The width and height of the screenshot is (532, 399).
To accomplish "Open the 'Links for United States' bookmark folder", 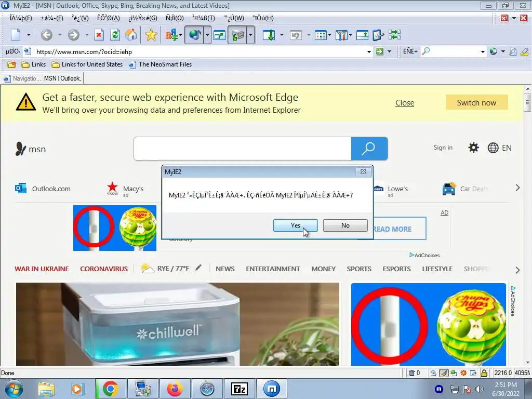I will [87, 64].
